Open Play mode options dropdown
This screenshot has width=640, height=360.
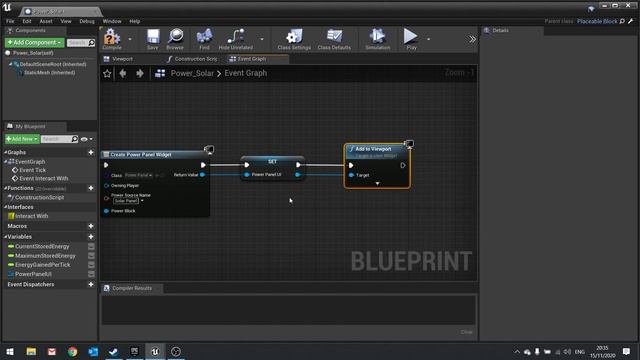click(x=428, y=39)
